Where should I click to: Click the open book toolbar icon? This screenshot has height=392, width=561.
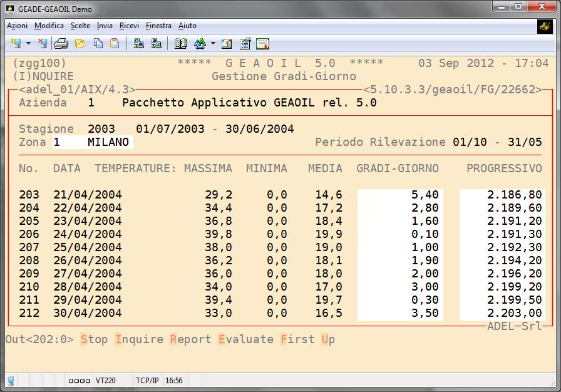point(181,44)
